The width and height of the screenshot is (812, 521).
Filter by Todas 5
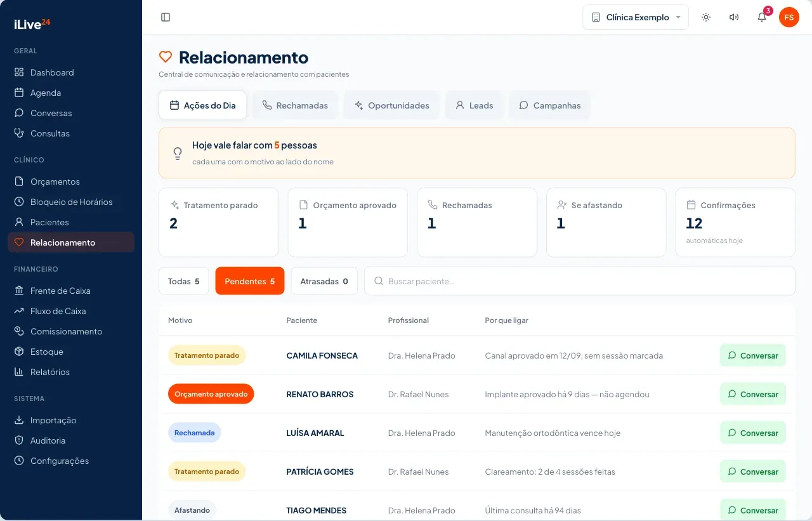[x=183, y=281]
